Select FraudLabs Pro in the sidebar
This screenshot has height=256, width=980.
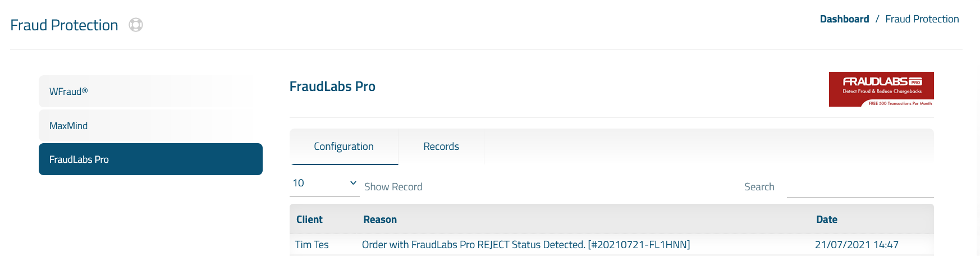pyautogui.click(x=150, y=159)
